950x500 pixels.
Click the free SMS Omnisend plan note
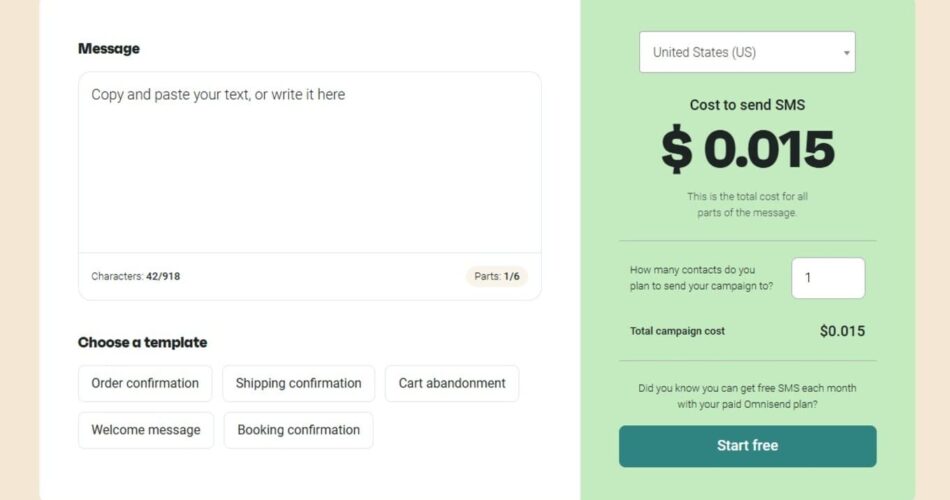point(747,395)
